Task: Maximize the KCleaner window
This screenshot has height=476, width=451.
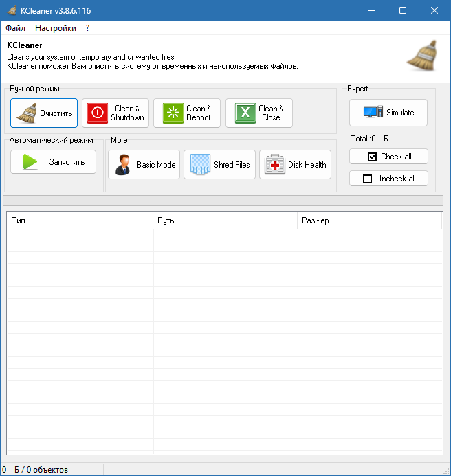Action: (x=403, y=10)
